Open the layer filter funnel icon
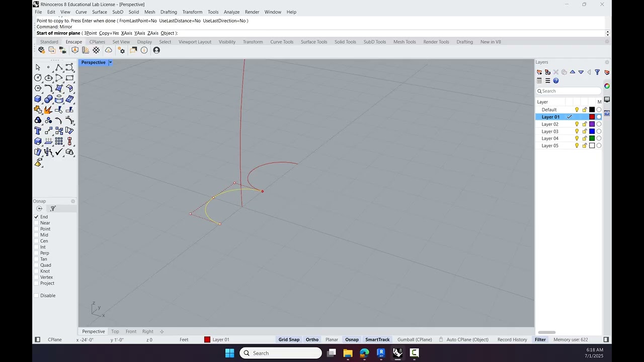644x362 pixels. pos(597,72)
